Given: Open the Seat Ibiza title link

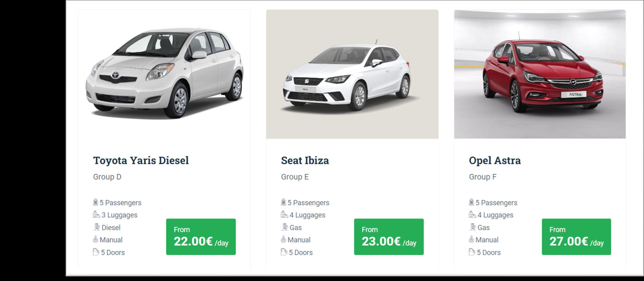Looking at the screenshot, I should 305,160.
